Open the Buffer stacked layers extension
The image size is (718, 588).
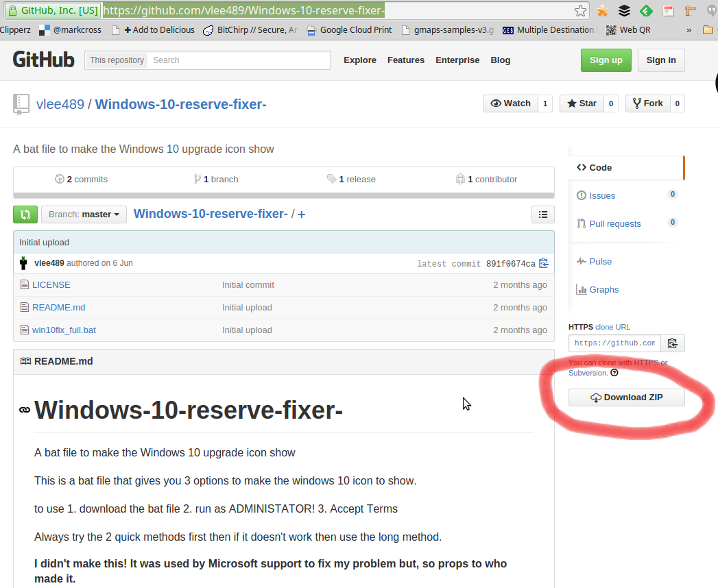[x=624, y=10]
